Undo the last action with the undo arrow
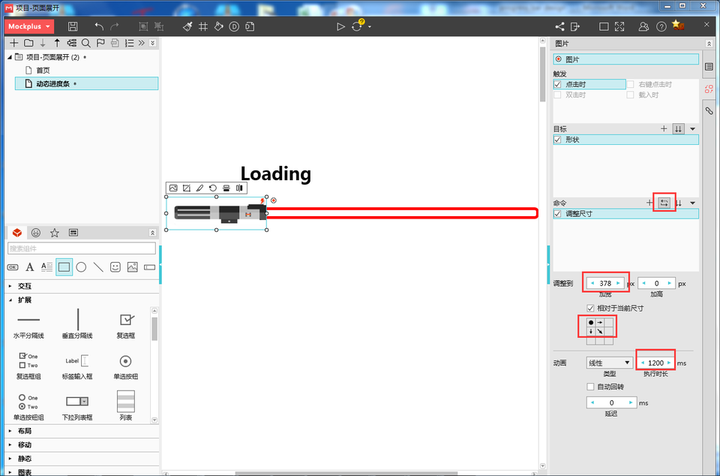 tap(99, 27)
